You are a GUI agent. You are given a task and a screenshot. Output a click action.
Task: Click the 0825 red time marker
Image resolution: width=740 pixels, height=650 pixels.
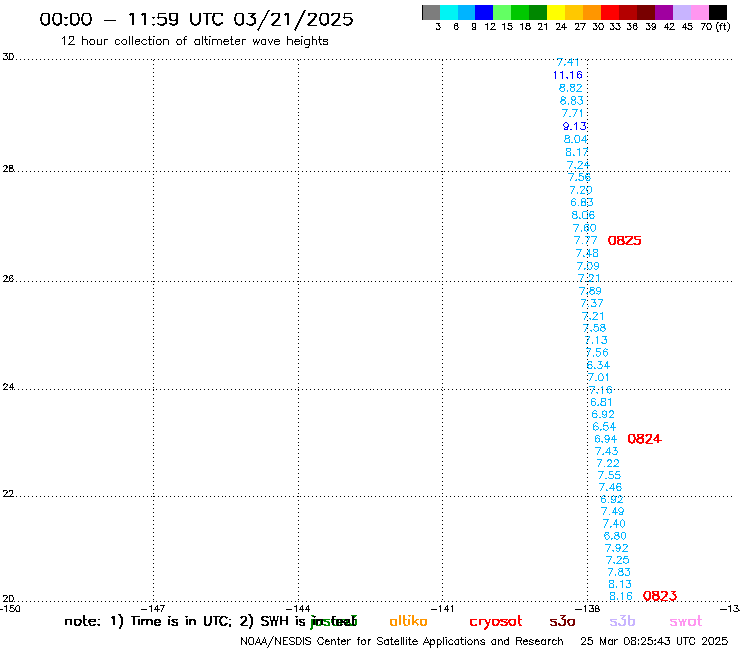tap(624, 241)
